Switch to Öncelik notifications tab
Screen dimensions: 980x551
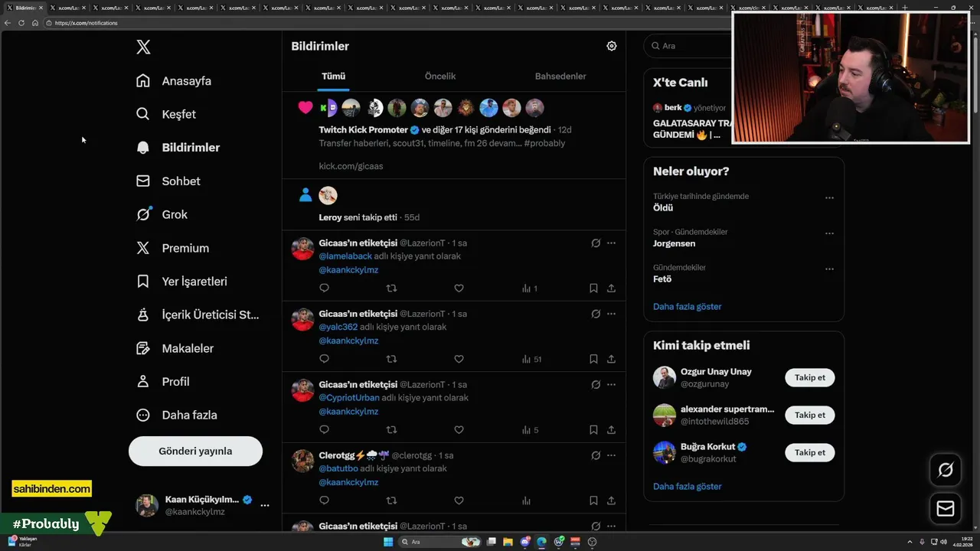coord(440,77)
